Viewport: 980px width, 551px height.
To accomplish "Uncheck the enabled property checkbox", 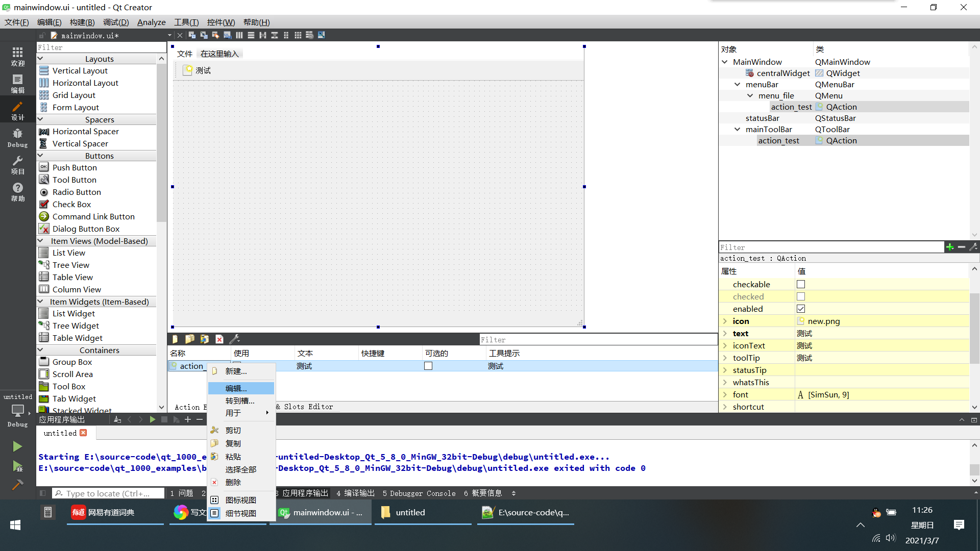I will pos(801,309).
